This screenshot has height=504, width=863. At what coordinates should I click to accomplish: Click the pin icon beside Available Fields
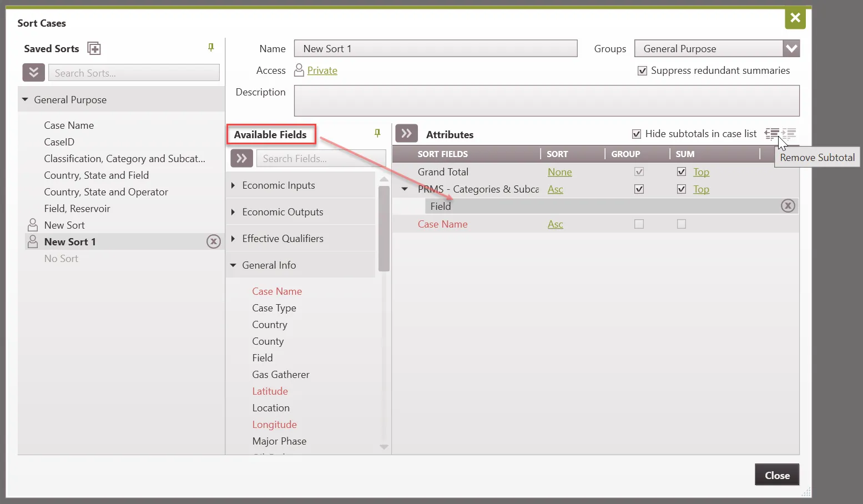[377, 133]
